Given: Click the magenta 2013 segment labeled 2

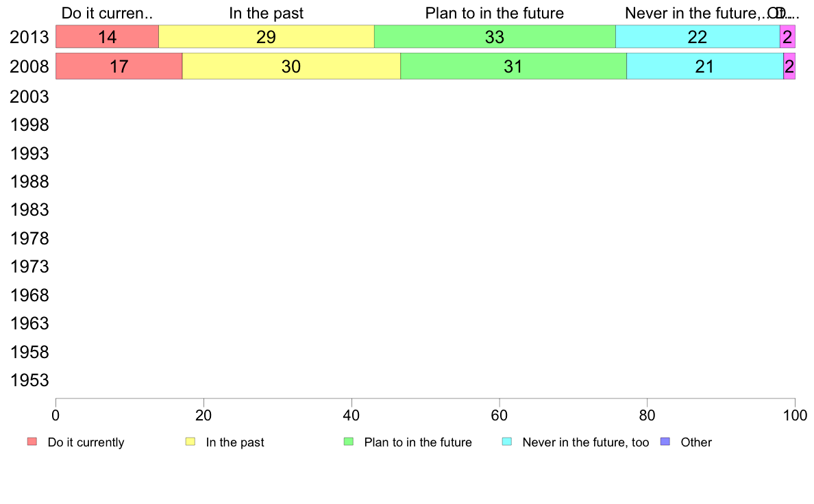Looking at the screenshot, I should [x=787, y=36].
